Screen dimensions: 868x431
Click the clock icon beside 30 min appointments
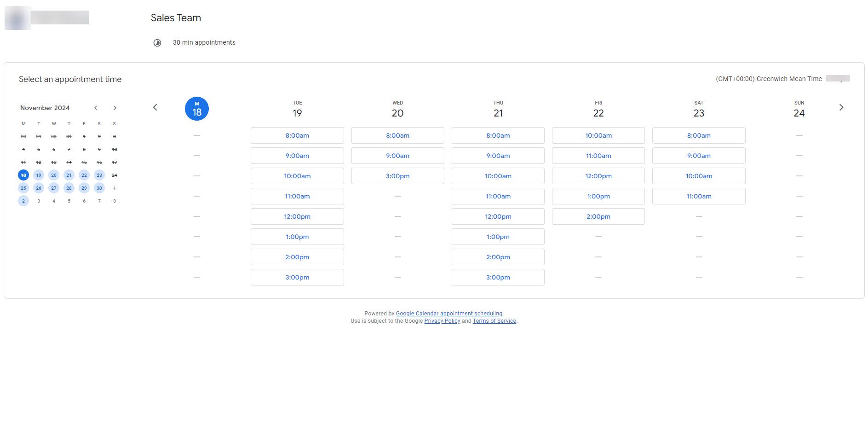(x=157, y=42)
